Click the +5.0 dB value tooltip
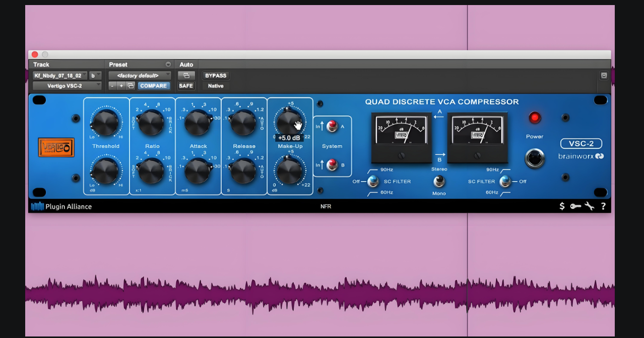The height and width of the screenshot is (338, 644). [289, 137]
